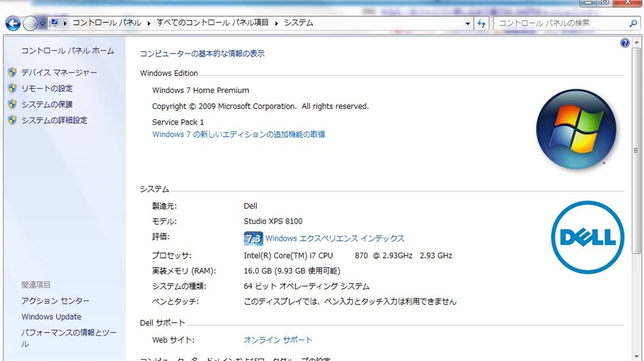Open デバイス マネージャー
The height and width of the screenshot is (361, 644).
click(x=59, y=73)
